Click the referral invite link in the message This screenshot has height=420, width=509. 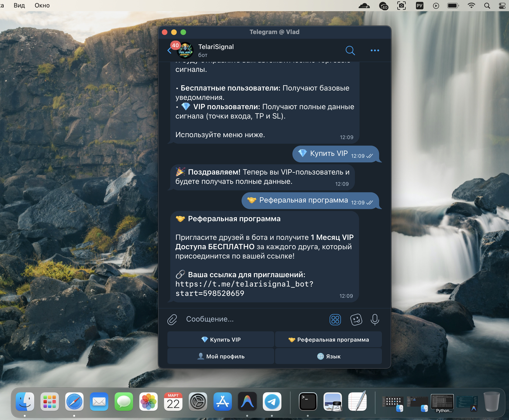click(244, 284)
